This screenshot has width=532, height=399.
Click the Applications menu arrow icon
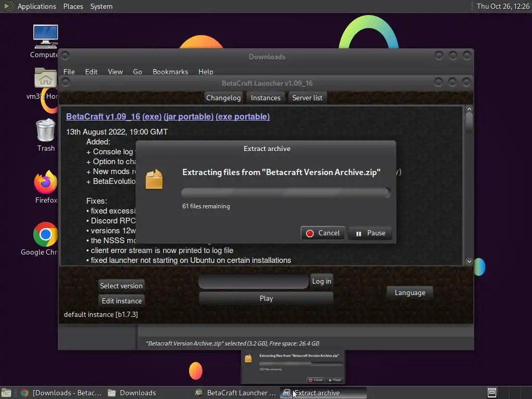[7, 6]
